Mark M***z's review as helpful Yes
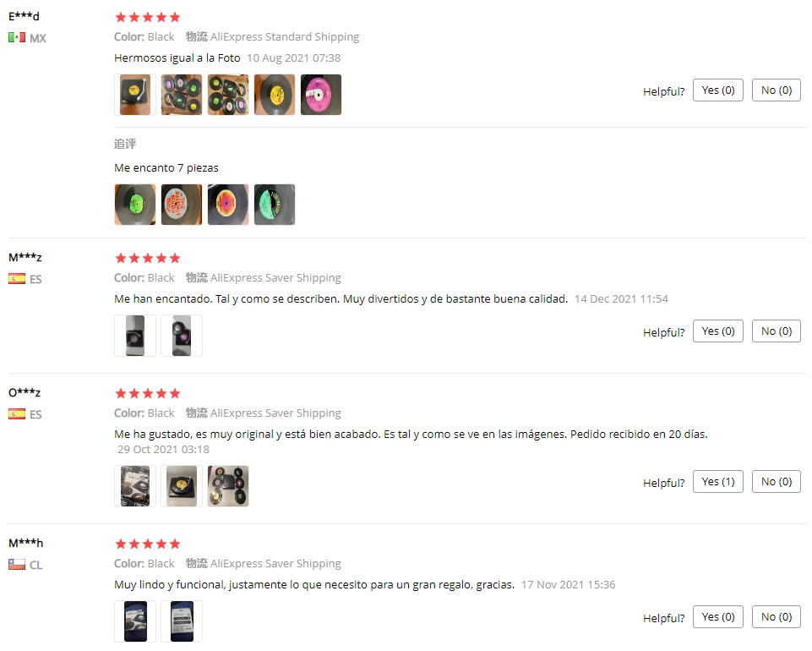The image size is (812, 651). point(717,331)
